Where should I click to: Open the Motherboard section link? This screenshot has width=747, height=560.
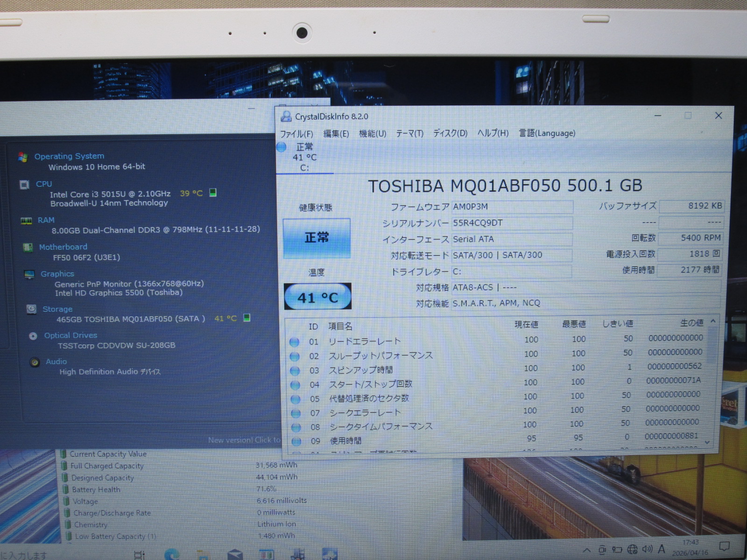(63, 247)
